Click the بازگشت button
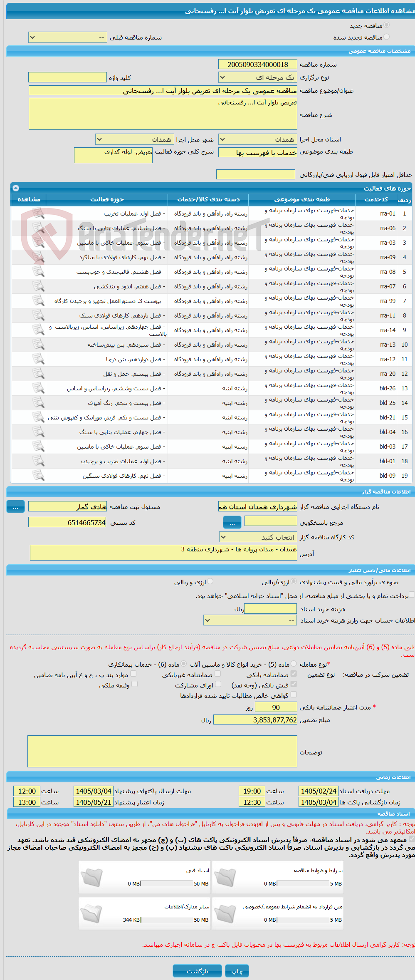The width and height of the screenshot is (415, 980). [198, 971]
